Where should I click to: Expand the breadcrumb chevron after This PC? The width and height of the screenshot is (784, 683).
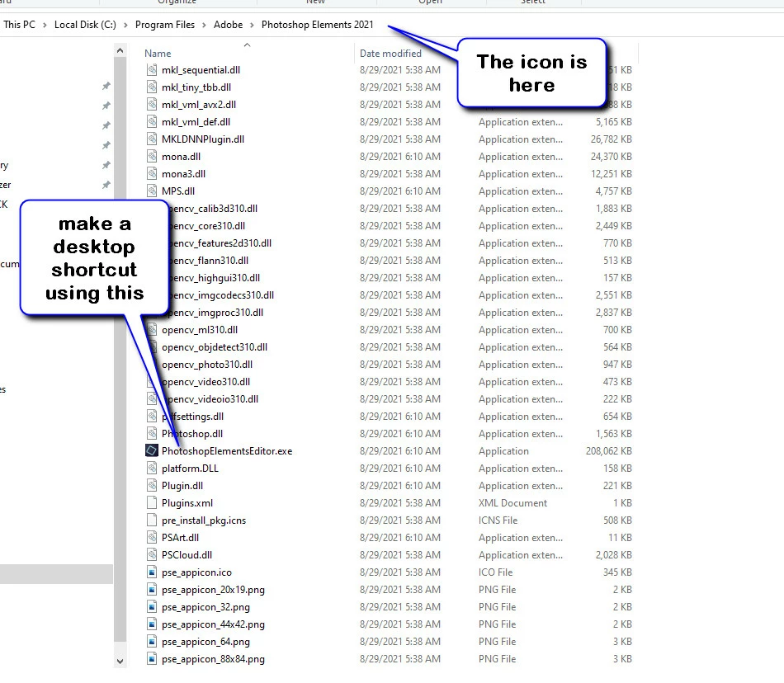click(45, 25)
